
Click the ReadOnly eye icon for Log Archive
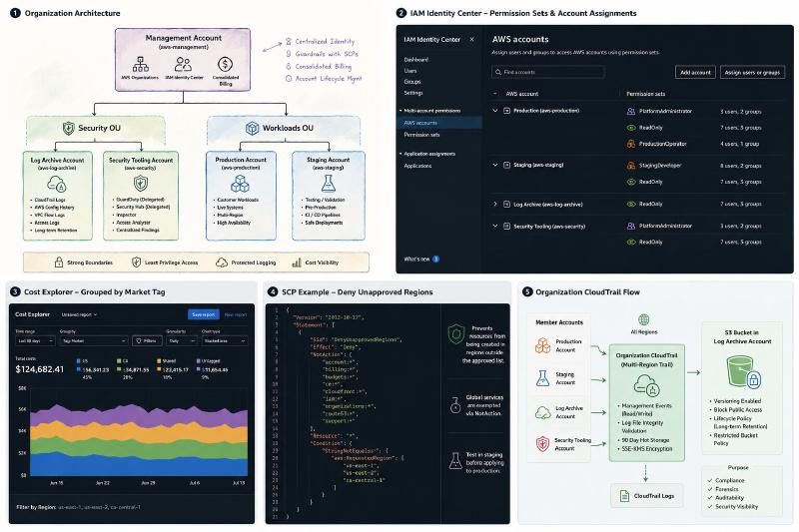[x=631, y=204]
